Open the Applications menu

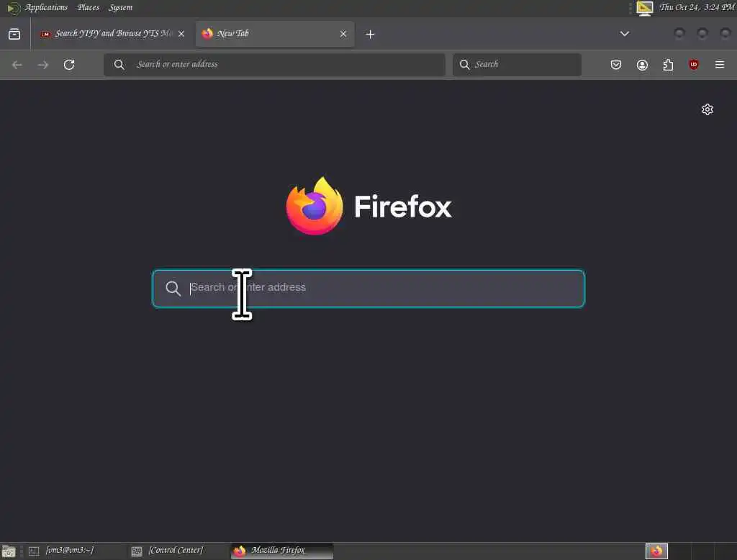pyautogui.click(x=46, y=7)
